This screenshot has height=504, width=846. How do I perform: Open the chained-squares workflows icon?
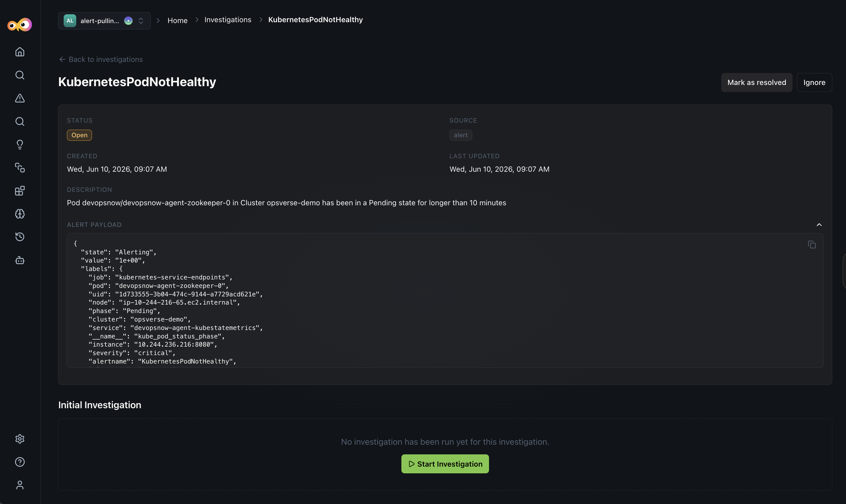click(20, 168)
